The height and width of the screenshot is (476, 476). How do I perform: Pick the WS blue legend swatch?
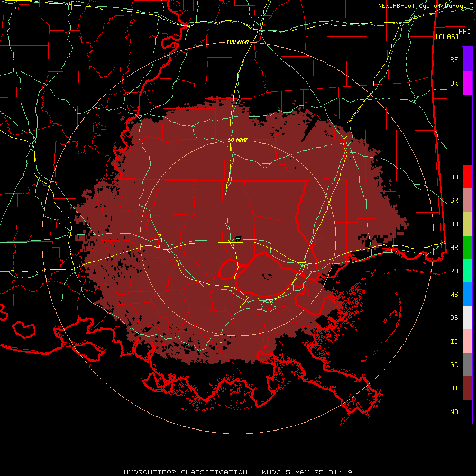[467, 294]
